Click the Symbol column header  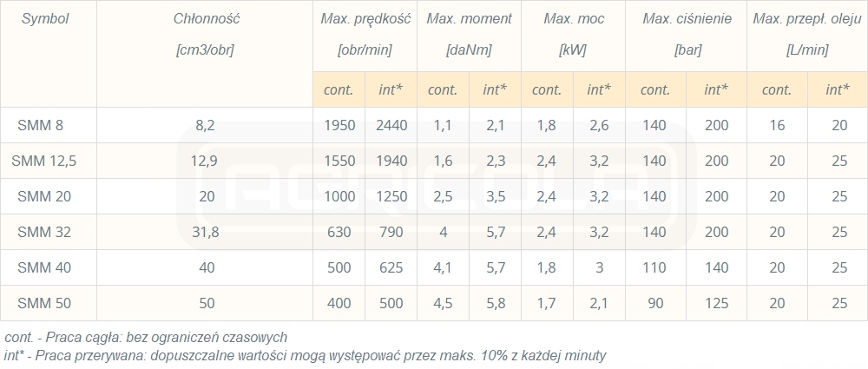click(43, 18)
